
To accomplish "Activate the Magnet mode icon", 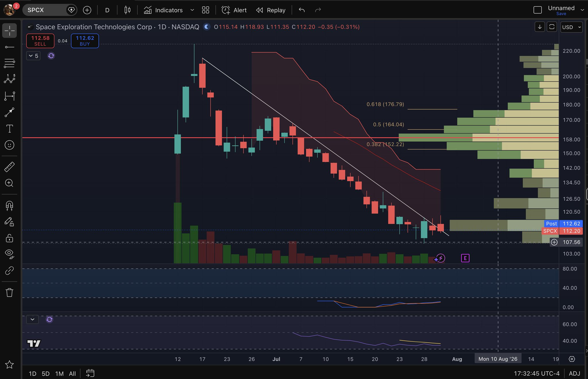I will point(9,206).
